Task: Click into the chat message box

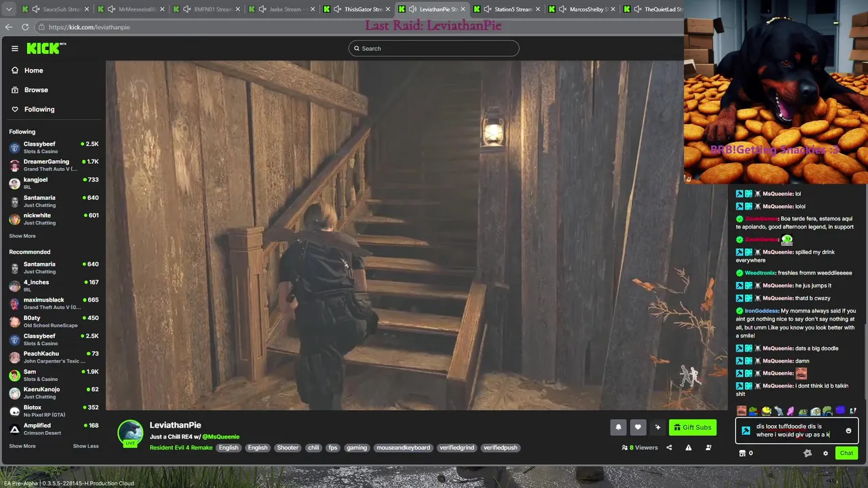Action: [x=797, y=431]
